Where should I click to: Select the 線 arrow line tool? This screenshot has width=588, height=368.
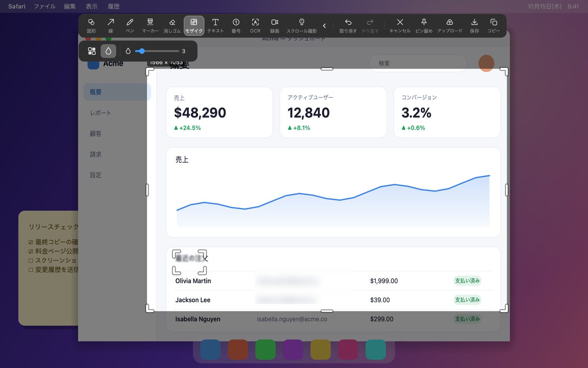coord(111,26)
